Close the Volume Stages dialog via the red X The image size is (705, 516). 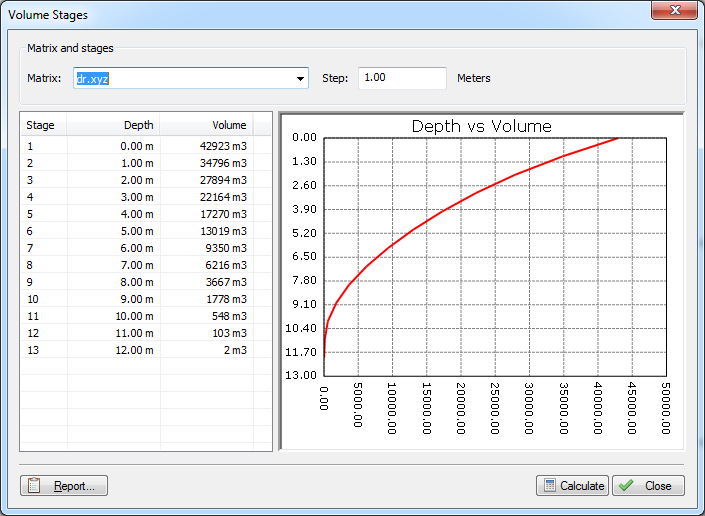(x=673, y=11)
